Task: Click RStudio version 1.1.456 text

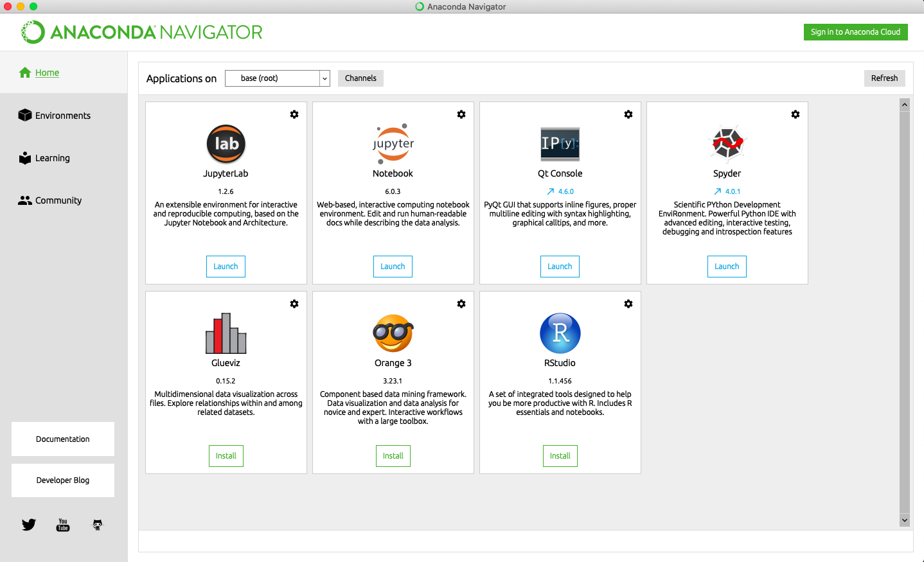Action: 560,381
